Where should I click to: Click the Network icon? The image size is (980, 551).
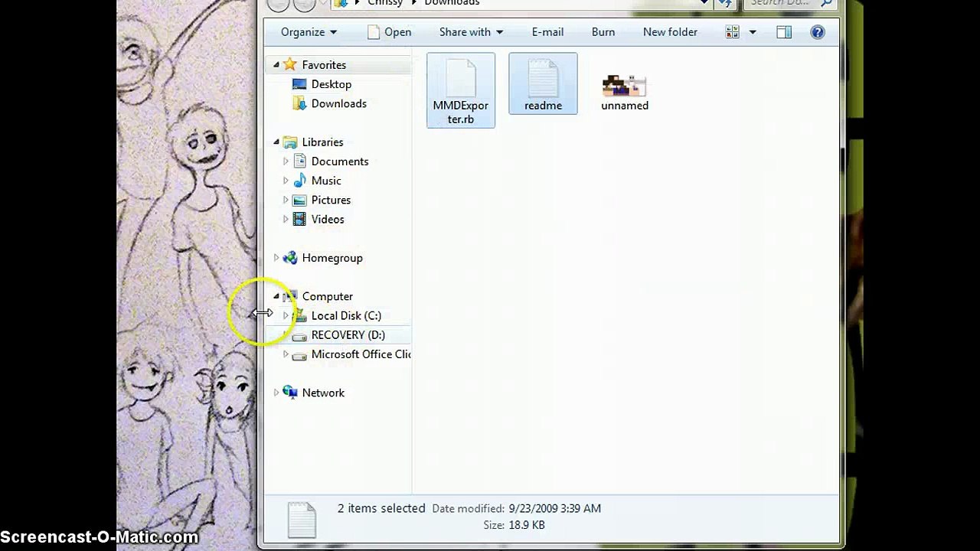290,393
